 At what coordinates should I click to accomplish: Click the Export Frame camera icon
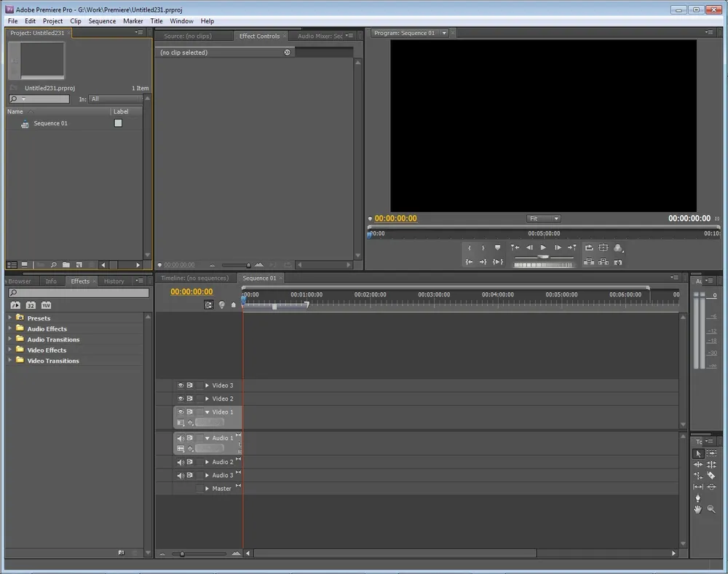tap(618, 262)
